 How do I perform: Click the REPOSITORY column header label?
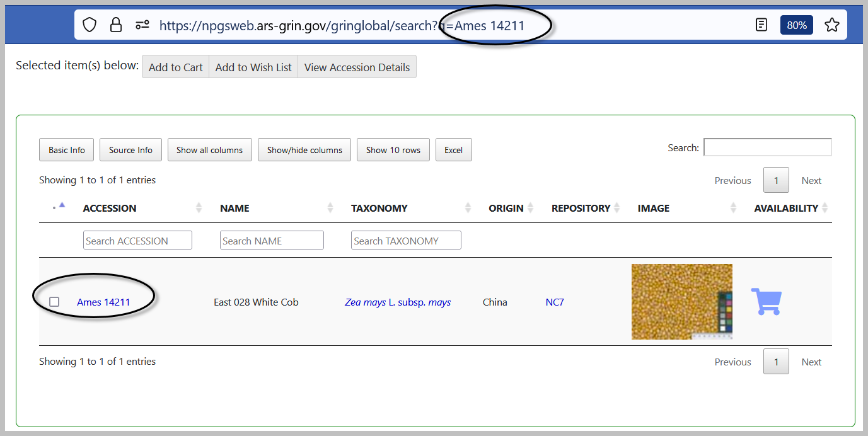point(581,208)
